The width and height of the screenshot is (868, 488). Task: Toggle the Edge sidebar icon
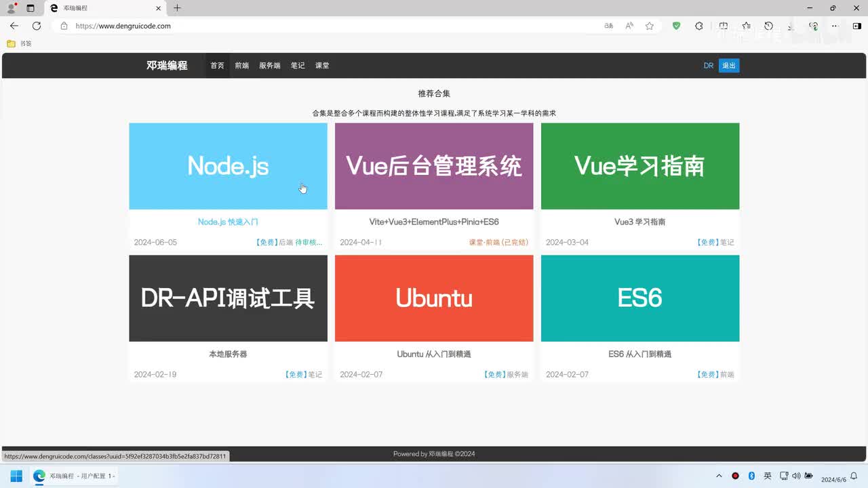tap(856, 26)
